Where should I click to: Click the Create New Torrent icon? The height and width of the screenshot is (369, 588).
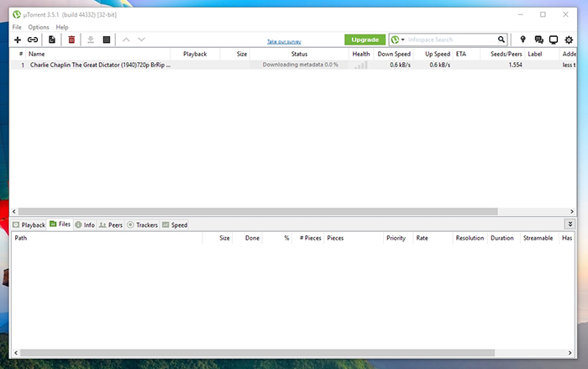click(52, 40)
